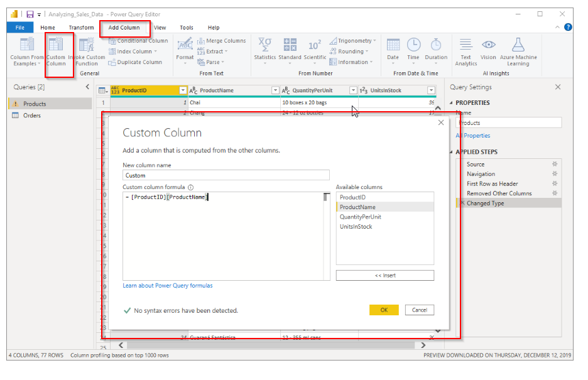
Task: Open ProductName column filter dropdown
Action: [x=275, y=90]
